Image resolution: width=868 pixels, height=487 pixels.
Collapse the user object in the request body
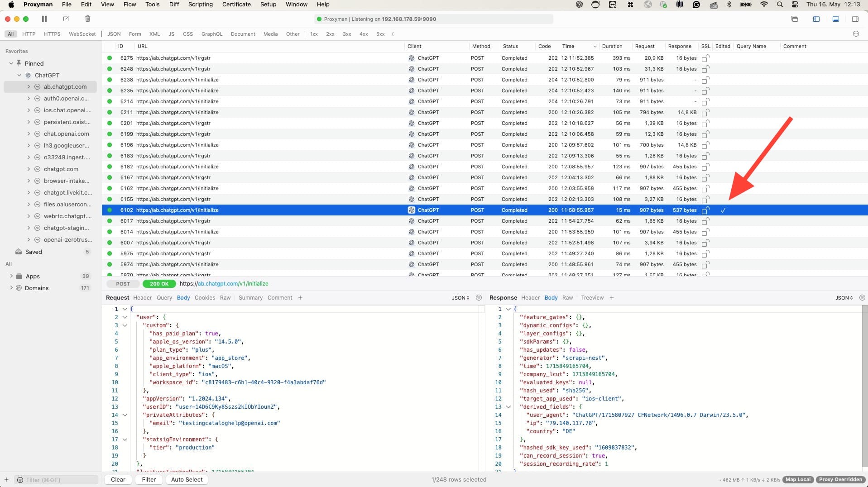125,317
